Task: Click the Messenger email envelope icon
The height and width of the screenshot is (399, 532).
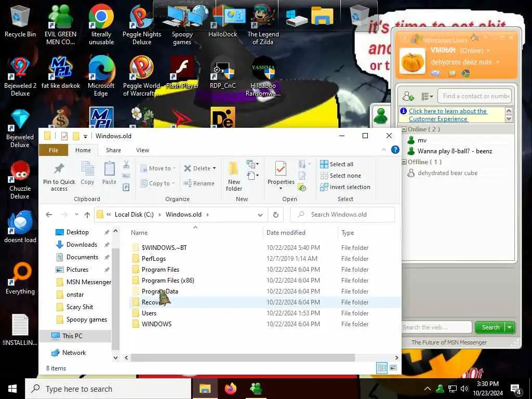Action: coord(436,73)
